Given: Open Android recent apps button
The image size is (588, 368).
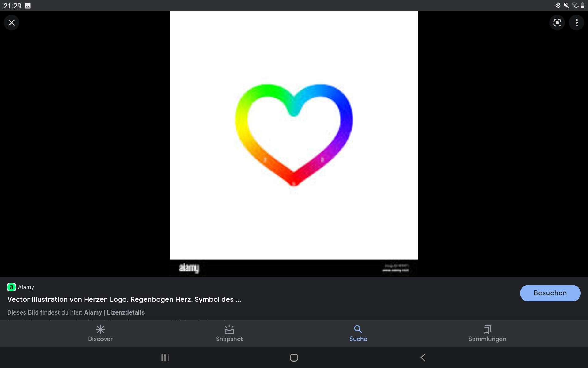Looking at the screenshot, I should [165, 358].
